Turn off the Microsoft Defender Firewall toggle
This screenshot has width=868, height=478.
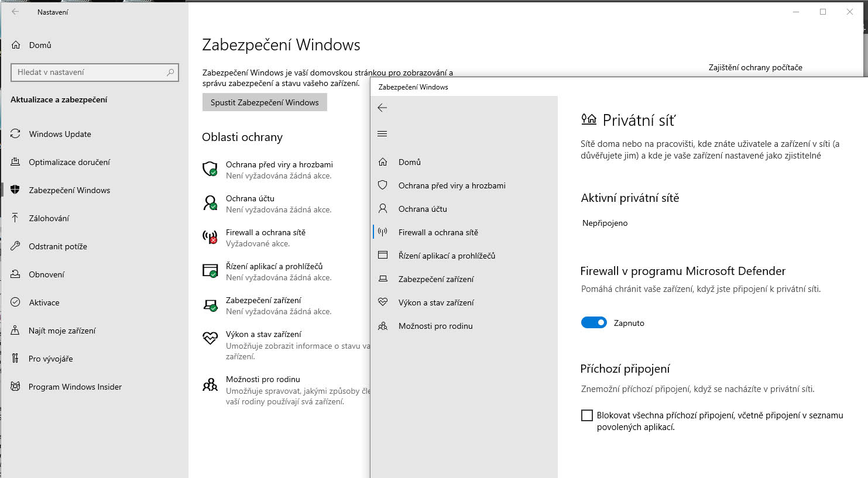tap(593, 323)
